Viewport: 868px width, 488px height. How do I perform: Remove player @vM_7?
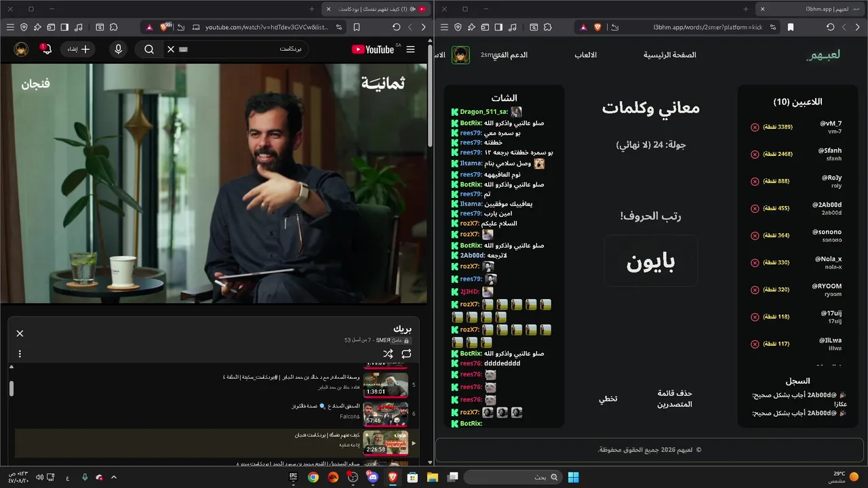[755, 127]
